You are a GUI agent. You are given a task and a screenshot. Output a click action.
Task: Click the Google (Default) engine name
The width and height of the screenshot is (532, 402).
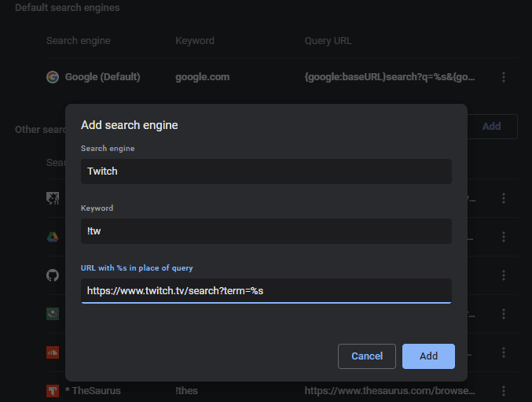click(x=102, y=77)
